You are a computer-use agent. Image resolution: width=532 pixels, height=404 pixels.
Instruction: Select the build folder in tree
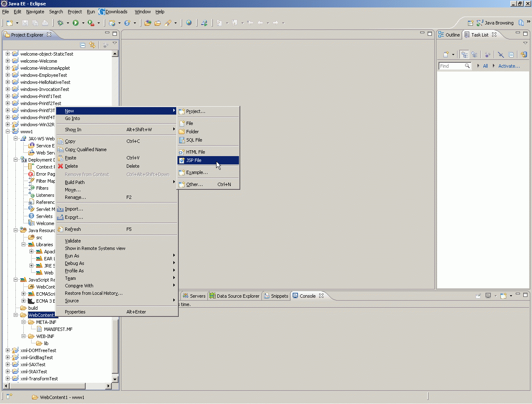(x=29, y=308)
